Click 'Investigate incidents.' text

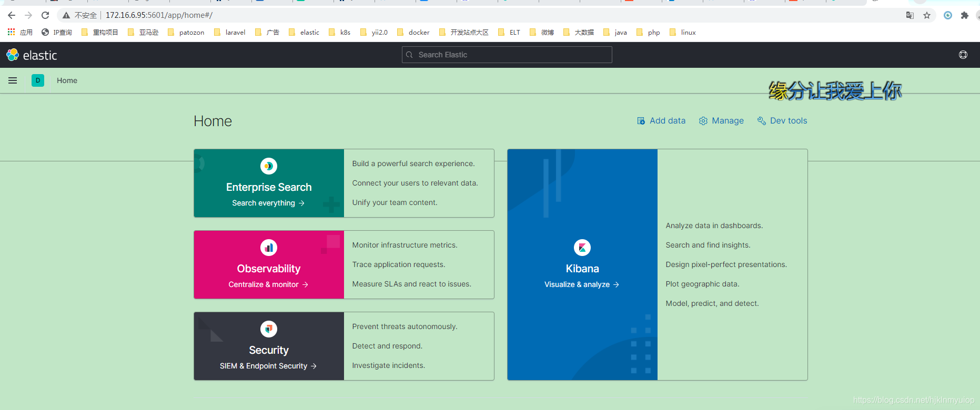(389, 365)
